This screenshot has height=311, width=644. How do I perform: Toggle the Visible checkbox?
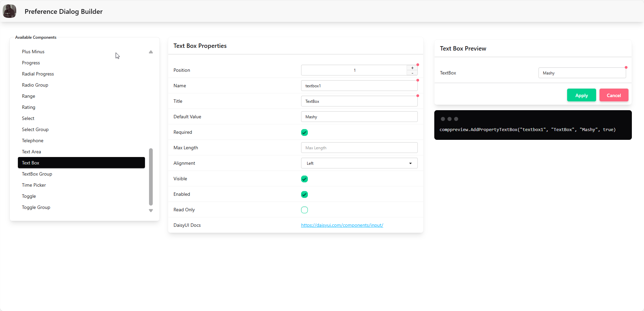click(x=304, y=179)
